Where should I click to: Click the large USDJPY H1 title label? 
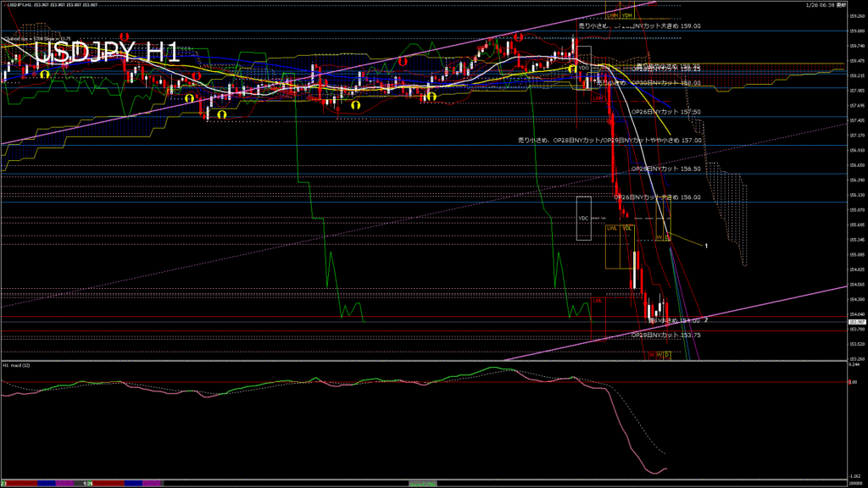point(106,53)
